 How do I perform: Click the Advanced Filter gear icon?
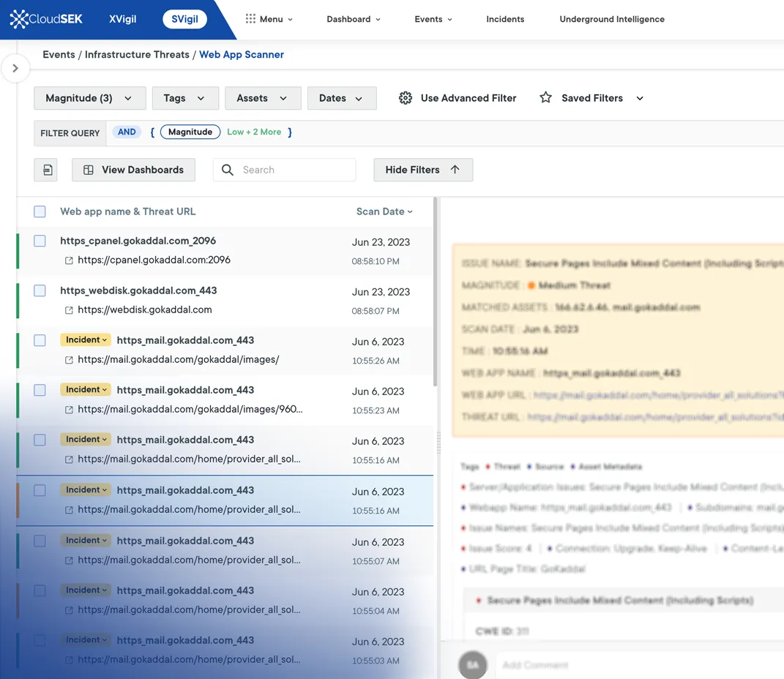(x=406, y=98)
